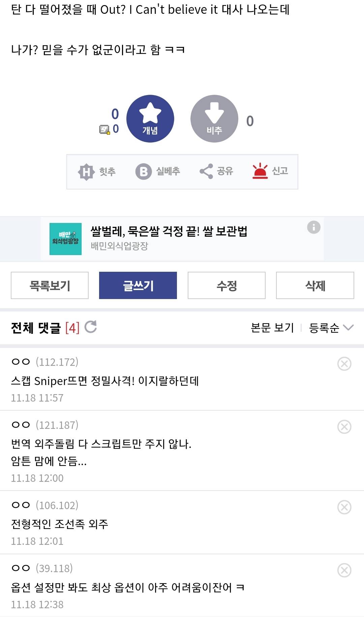The width and height of the screenshot is (364, 617).
Task: Click the 목록보기 list view button
Action: (50, 286)
